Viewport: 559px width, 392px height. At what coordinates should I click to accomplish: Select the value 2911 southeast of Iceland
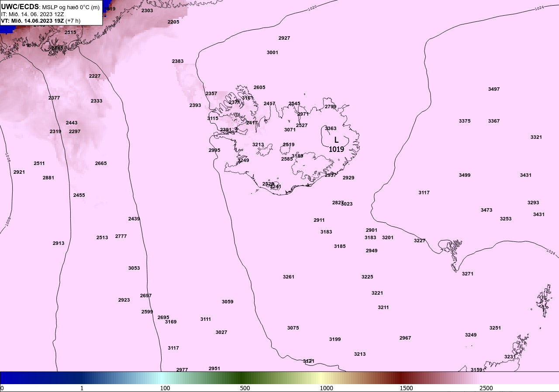319,220
